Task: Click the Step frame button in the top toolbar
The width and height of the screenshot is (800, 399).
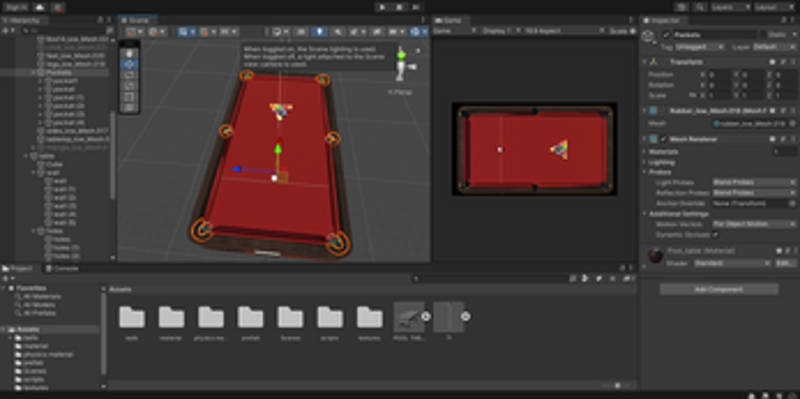Action: [x=416, y=7]
